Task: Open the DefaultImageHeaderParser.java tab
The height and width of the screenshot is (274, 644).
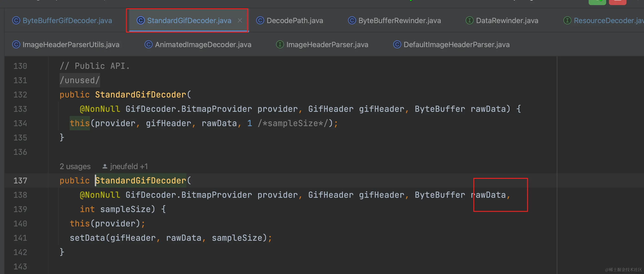Action: 456,45
